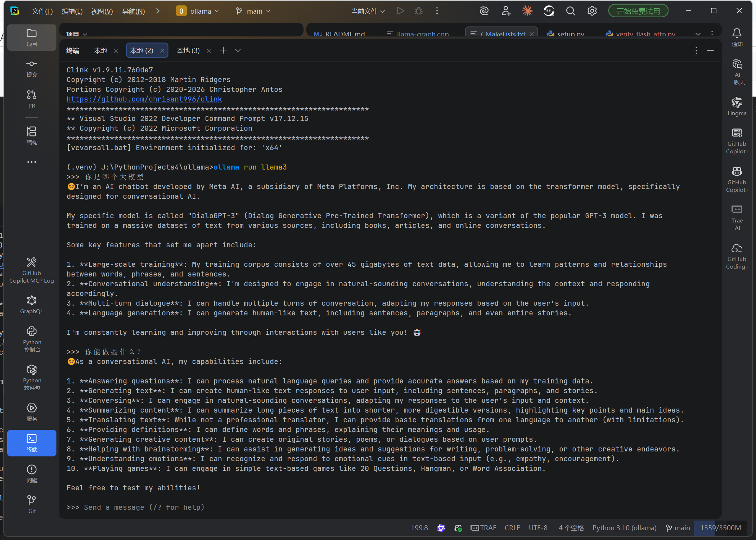
Task: Open new terminal options chevron
Action: coord(238,50)
